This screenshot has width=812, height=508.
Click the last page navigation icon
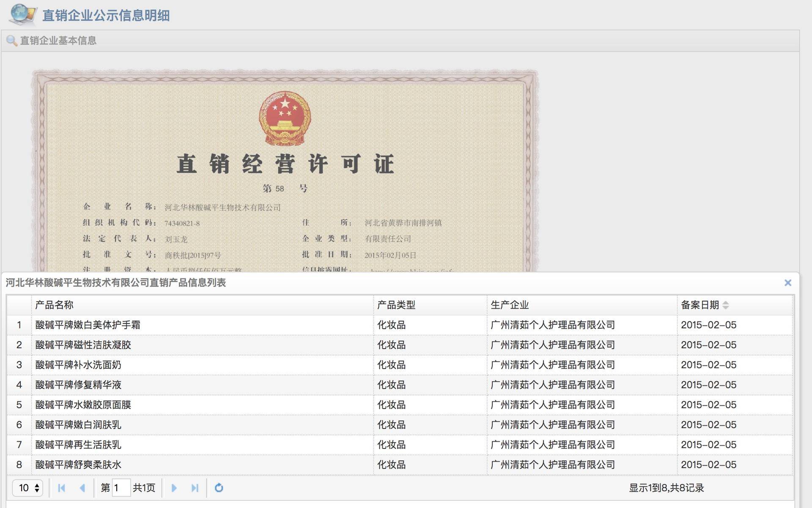click(195, 488)
